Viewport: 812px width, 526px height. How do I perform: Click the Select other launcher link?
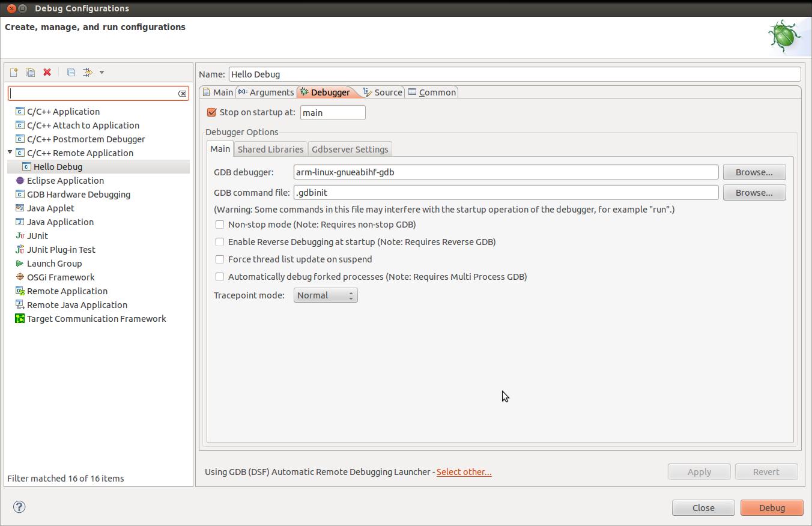(x=464, y=472)
